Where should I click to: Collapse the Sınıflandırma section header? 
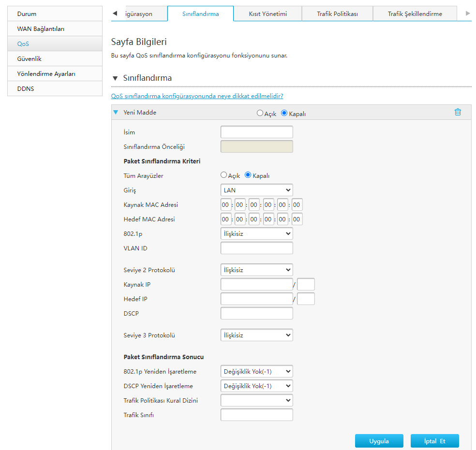point(115,78)
